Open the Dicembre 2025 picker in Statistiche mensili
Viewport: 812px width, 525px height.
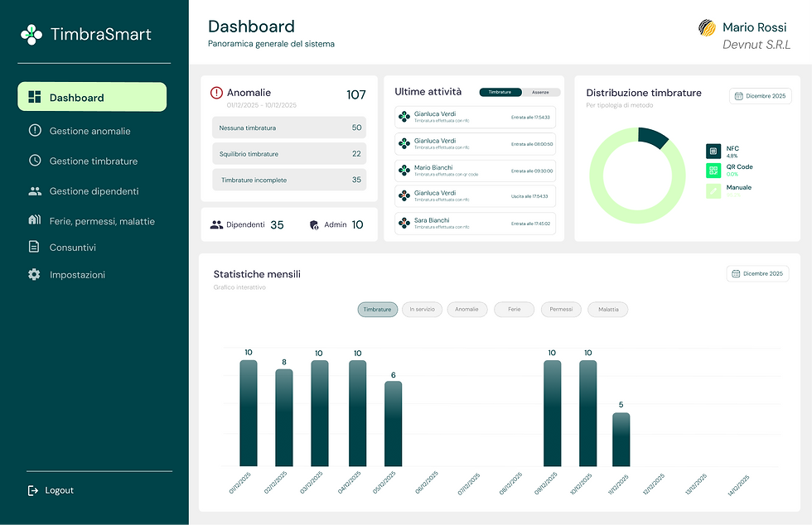757,273
